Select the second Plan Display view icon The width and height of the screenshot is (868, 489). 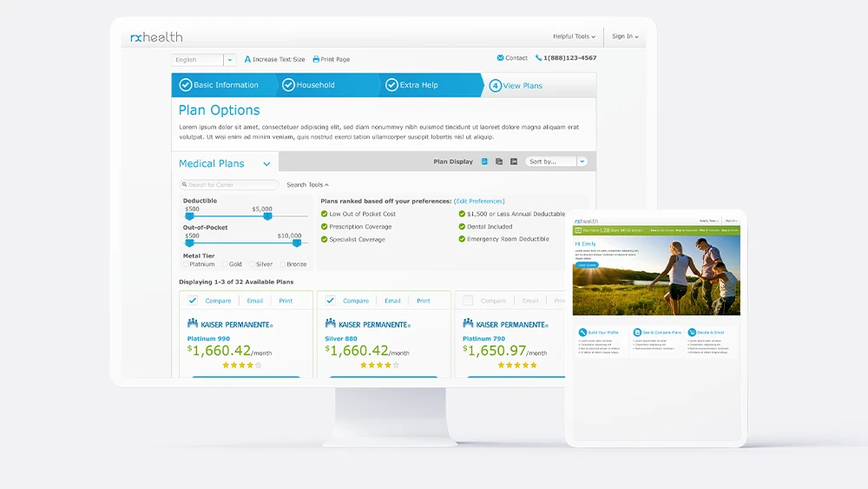coord(499,162)
